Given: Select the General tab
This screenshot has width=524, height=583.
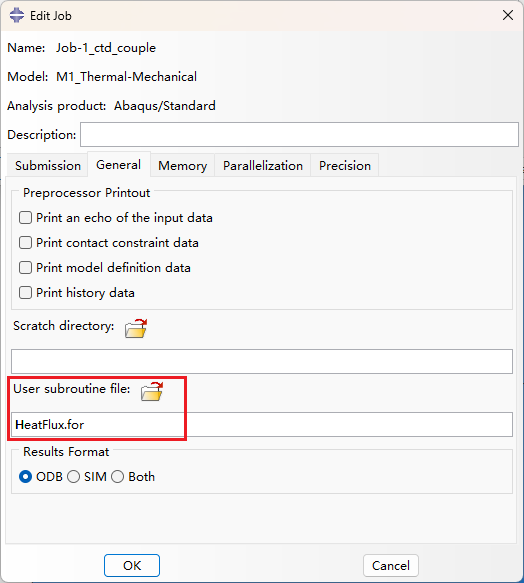Looking at the screenshot, I should click(119, 164).
